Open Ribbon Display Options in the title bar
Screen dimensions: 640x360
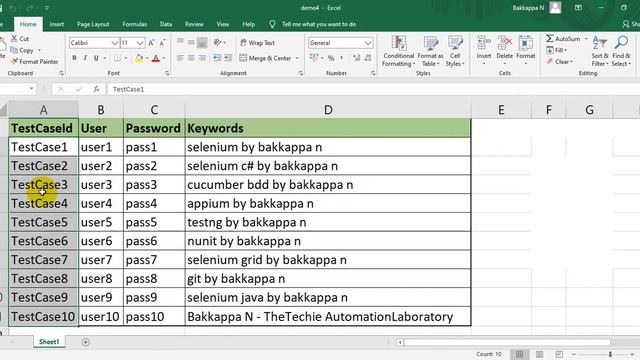(x=578, y=8)
